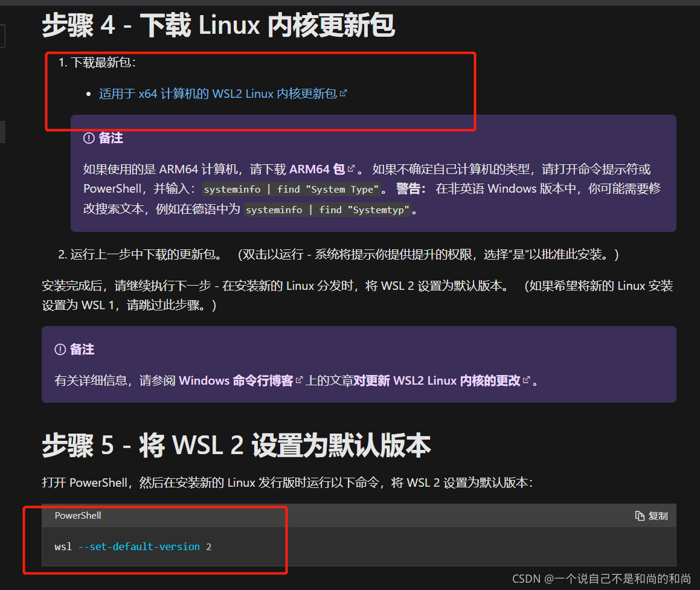700x590 pixels.
Task: Click the 复制 button on PowerShell code block
Action: [x=651, y=516]
